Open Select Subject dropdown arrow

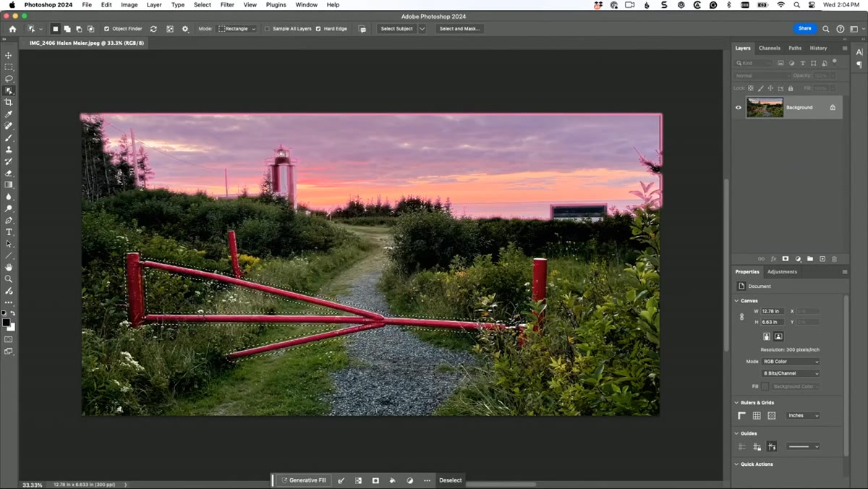click(422, 29)
